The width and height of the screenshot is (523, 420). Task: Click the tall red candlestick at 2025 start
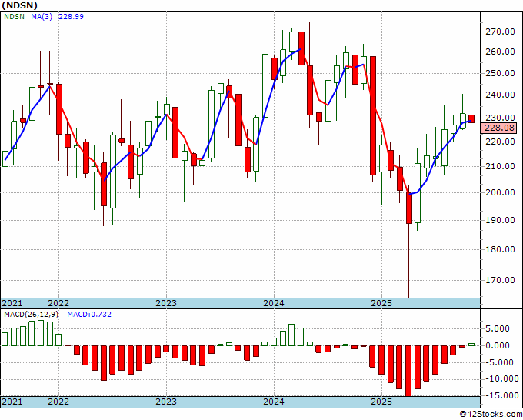(x=373, y=115)
